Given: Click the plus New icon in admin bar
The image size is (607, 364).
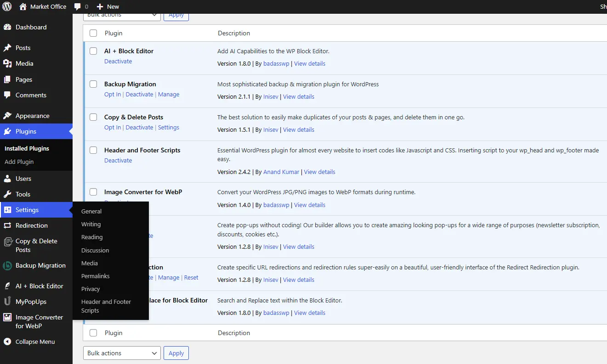Looking at the screenshot, I should tap(100, 7).
